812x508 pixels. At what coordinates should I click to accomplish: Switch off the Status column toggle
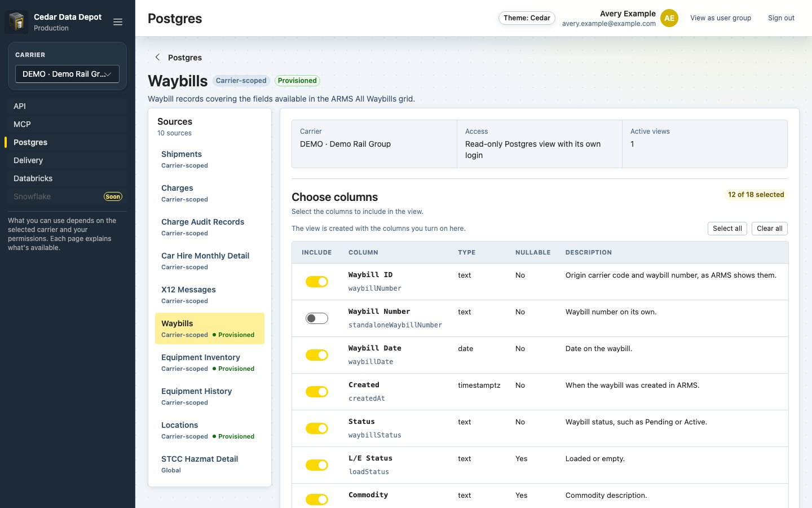click(317, 428)
